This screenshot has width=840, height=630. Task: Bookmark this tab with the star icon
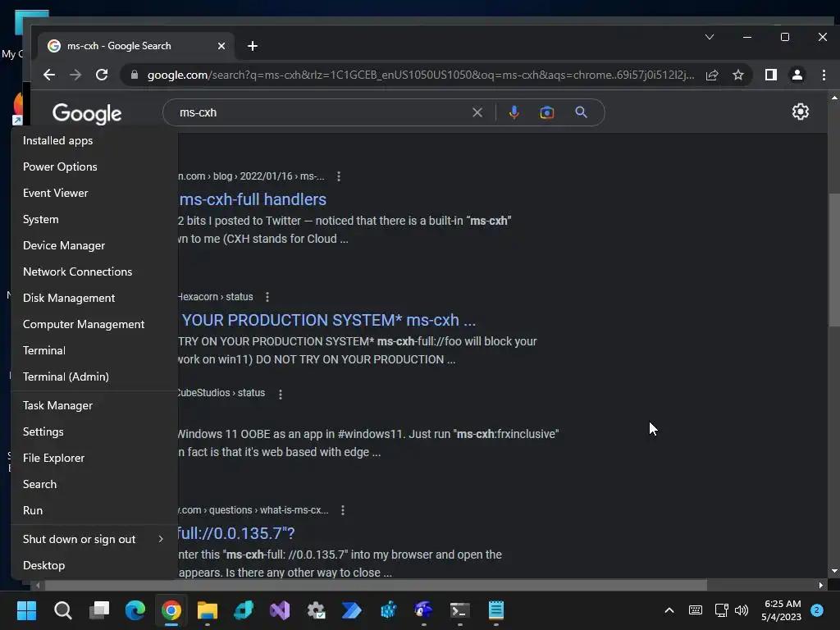click(x=738, y=75)
